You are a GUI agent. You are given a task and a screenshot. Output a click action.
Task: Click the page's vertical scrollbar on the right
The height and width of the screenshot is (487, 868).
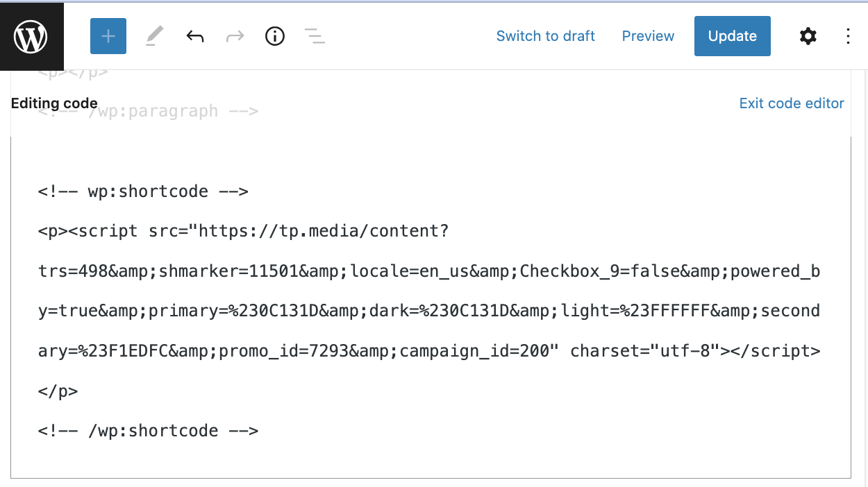pos(865,277)
